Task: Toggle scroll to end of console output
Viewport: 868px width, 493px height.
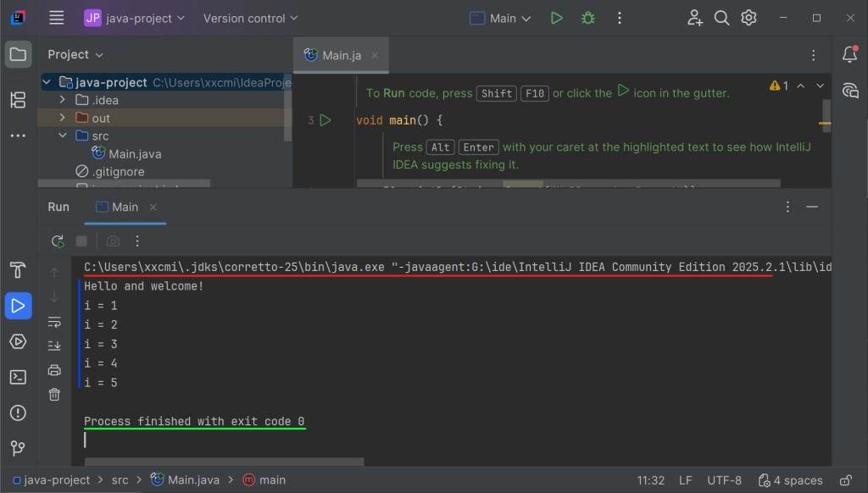Action: coord(54,346)
